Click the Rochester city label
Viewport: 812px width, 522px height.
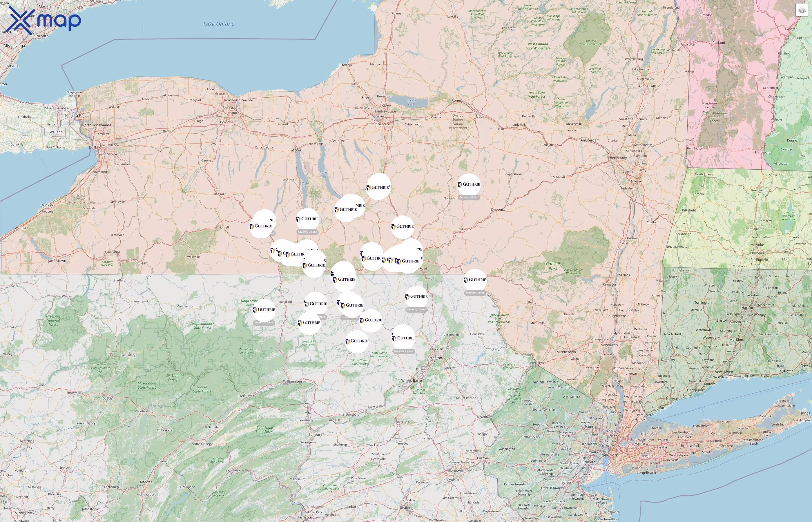tap(229, 108)
